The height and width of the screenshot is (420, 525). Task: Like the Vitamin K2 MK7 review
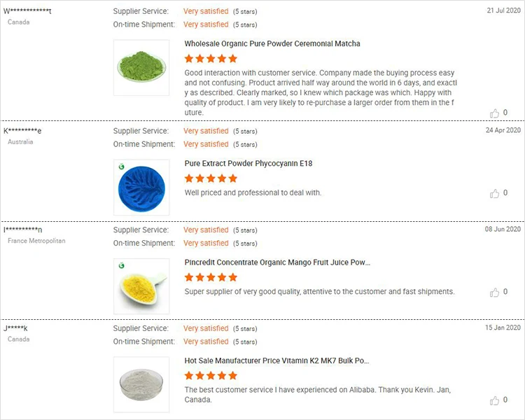[495, 400]
